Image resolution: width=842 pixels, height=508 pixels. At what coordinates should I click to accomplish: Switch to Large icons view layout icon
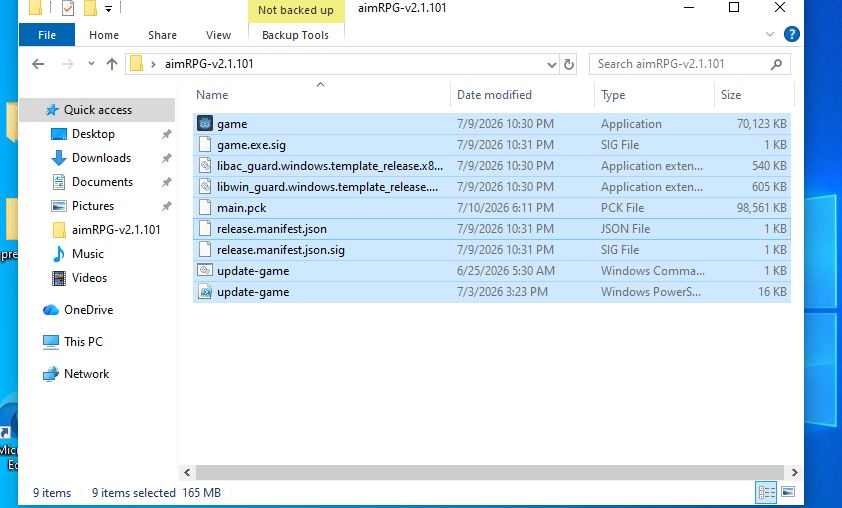tap(788, 492)
